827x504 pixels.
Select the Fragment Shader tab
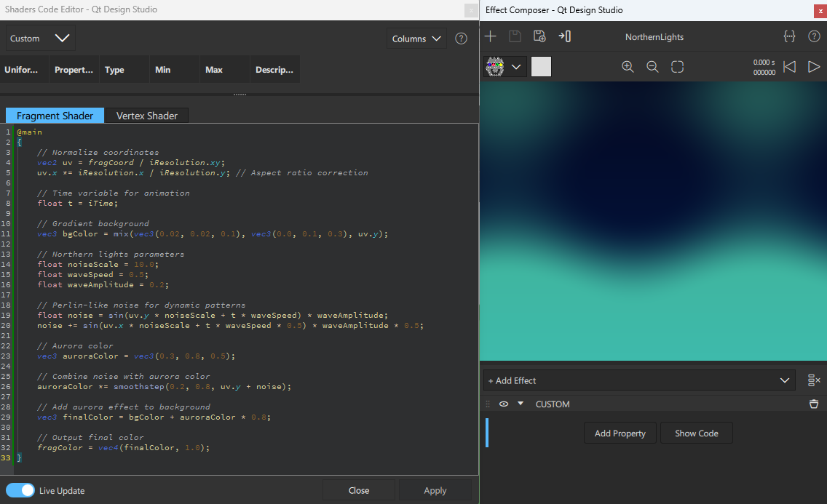point(55,115)
